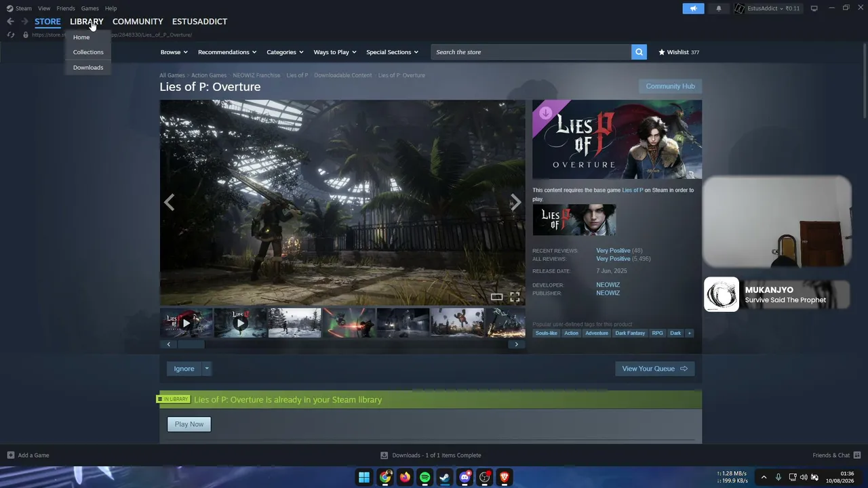Select Collections in the Library dropdown
The image size is (868, 488).
pyautogui.click(x=88, y=52)
